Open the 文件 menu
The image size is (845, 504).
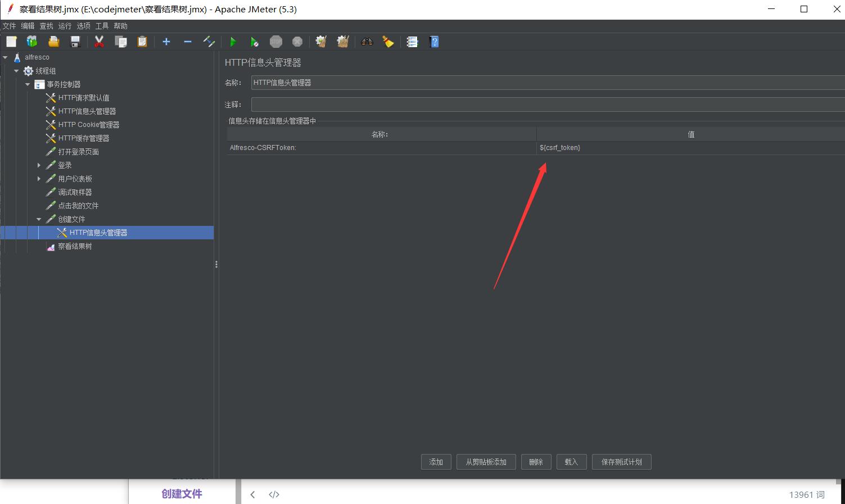coord(10,26)
